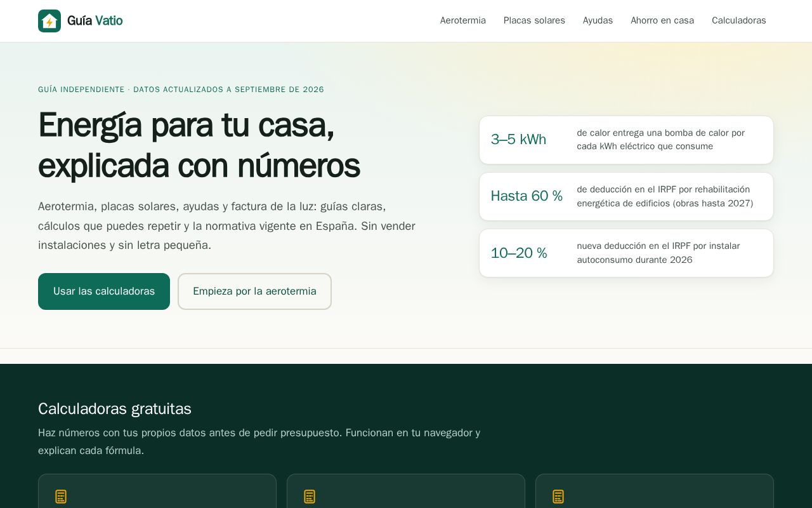The width and height of the screenshot is (812, 508).
Task: Open Calculadoras from the top navigation
Action: click(x=739, y=20)
